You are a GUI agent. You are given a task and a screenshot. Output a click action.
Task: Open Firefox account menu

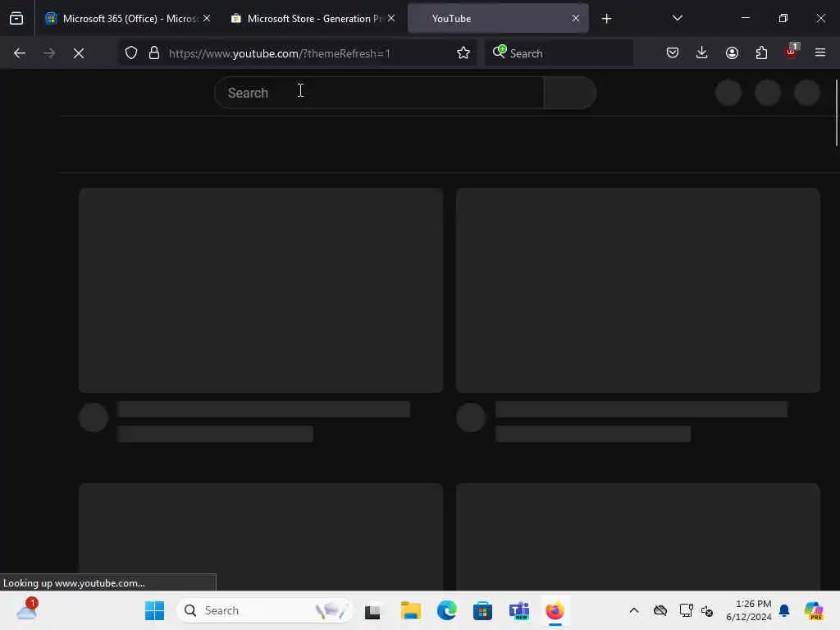click(732, 52)
